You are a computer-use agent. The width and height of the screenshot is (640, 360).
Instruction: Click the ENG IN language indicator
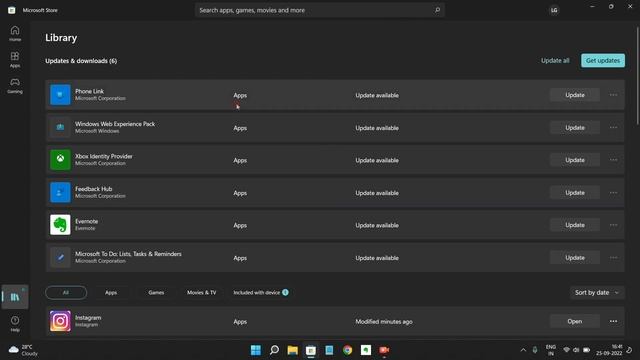click(551, 350)
